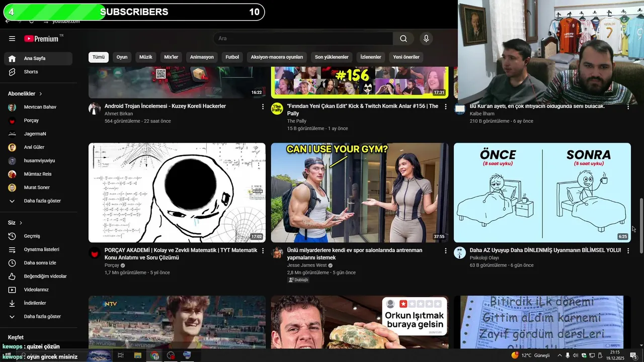
Task: Open Daha sonra izle list
Action: (x=38, y=263)
